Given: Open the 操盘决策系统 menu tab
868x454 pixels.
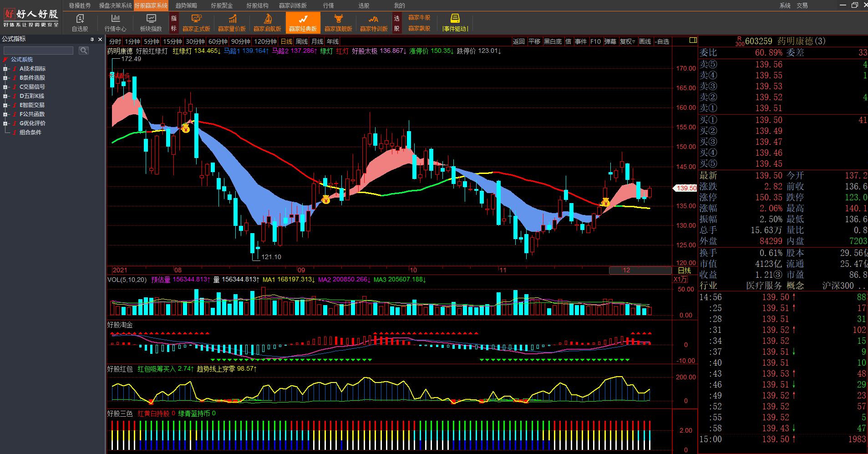Looking at the screenshot, I should [115, 5].
